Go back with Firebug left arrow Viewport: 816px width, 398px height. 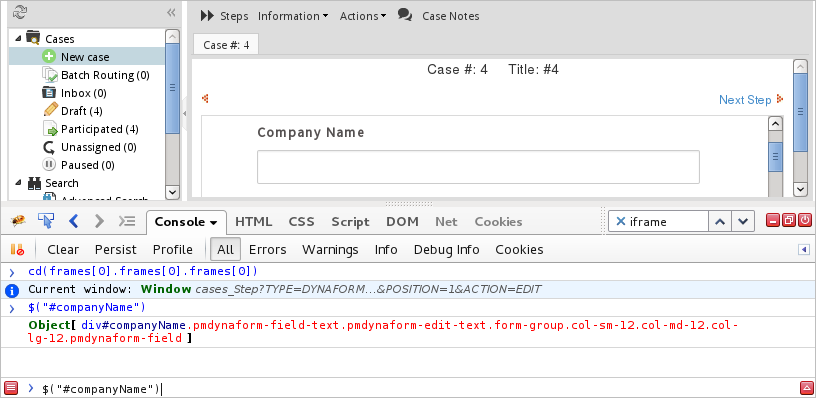(x=73, y=221)
